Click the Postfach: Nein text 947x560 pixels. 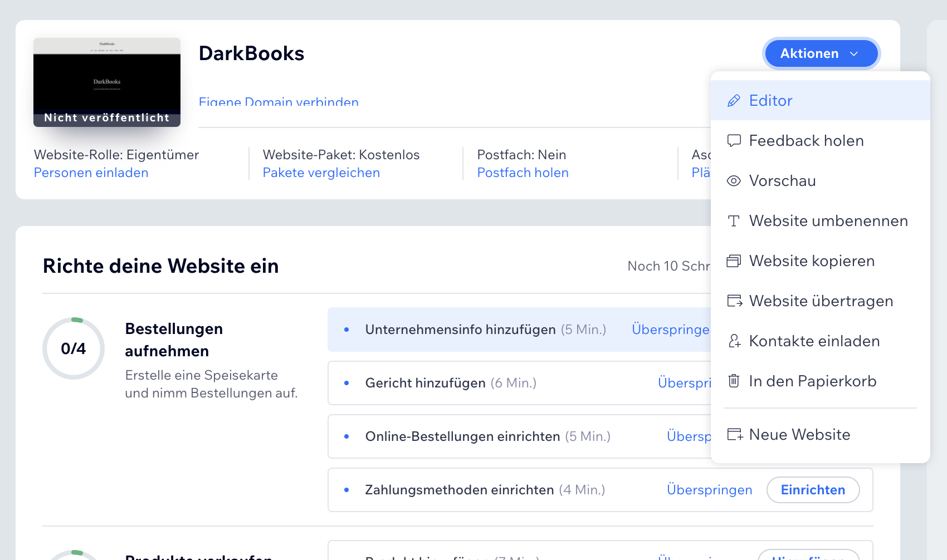(522, 155)
